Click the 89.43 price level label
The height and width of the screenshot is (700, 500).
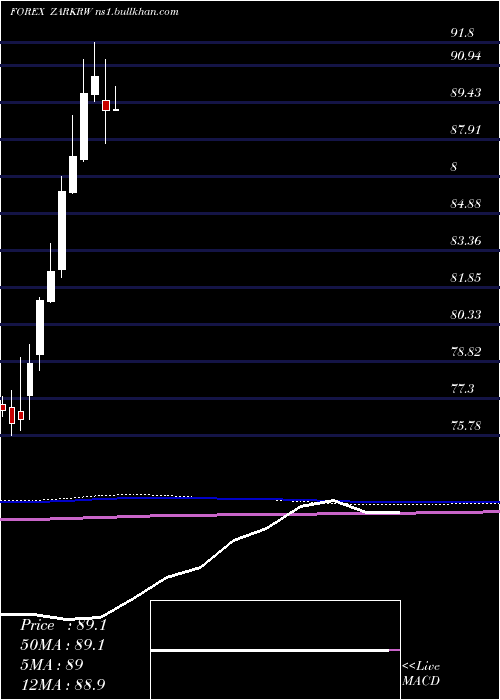pyautogui.click(x=466, y=93)
